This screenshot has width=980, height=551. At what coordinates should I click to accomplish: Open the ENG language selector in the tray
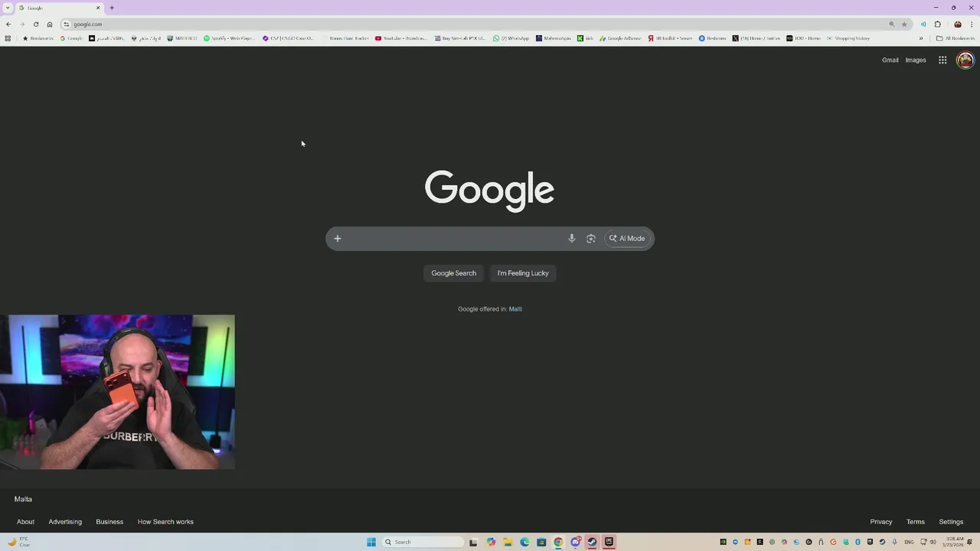pos(909,542)
